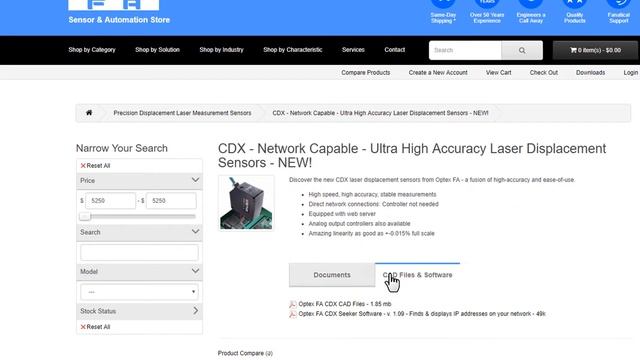Download Optex FA CDX CAD Files link
This screenshot has width=640, height=360.
pos(344,304)
